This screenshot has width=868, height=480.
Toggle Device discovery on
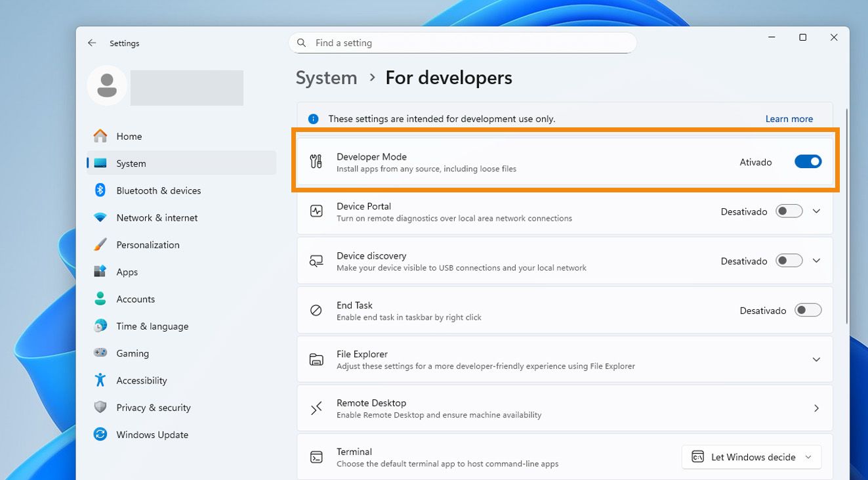tap(789, 261)
